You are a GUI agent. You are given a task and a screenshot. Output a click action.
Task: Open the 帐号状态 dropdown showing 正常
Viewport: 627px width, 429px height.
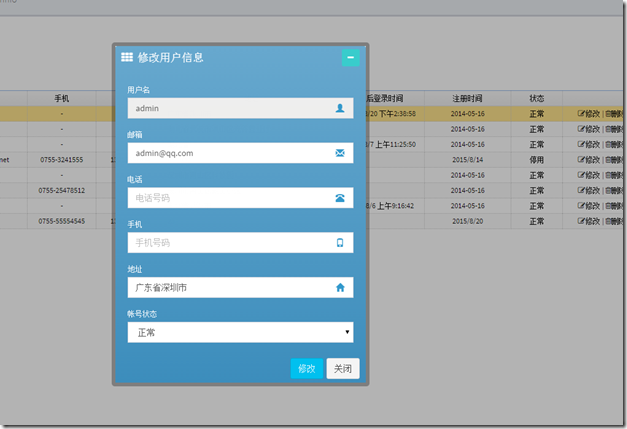click(x=240, y=332)
